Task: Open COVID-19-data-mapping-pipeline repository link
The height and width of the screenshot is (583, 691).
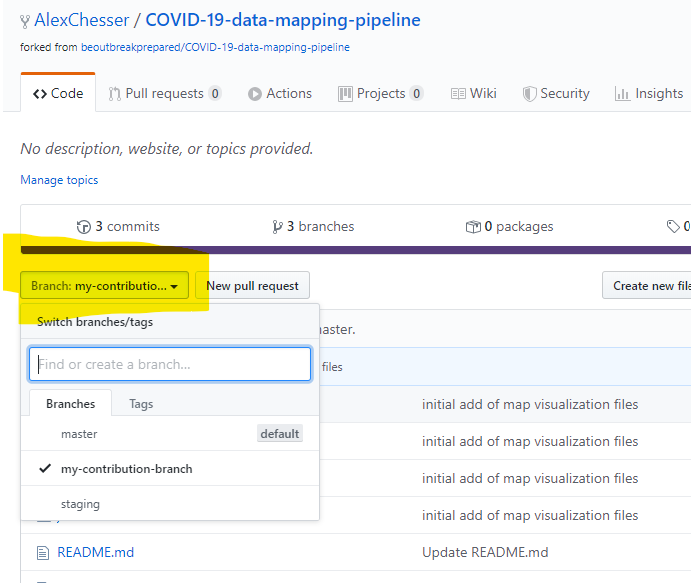Action: 283,20
